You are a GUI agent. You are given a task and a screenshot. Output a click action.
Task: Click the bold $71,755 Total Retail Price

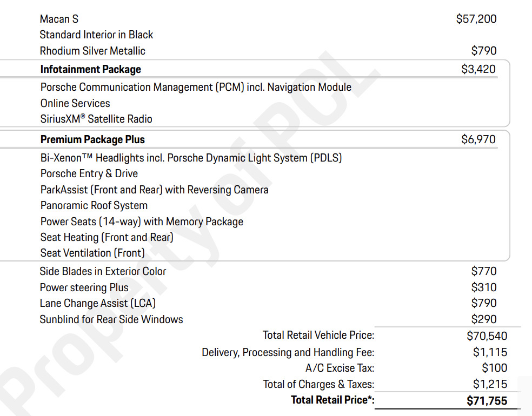click(487, 400)
